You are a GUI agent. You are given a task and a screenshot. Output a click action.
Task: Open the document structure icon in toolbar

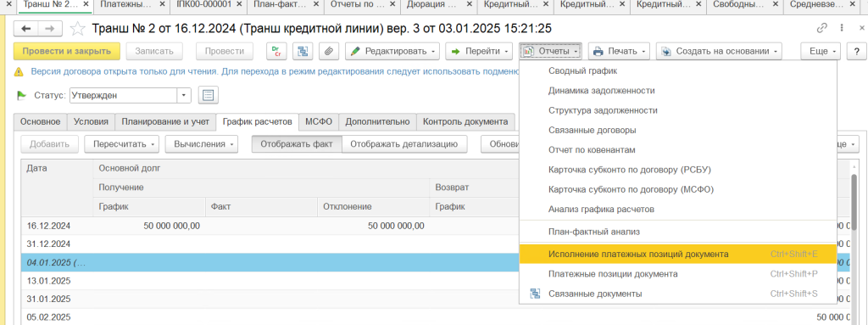[x=303, y=51]
